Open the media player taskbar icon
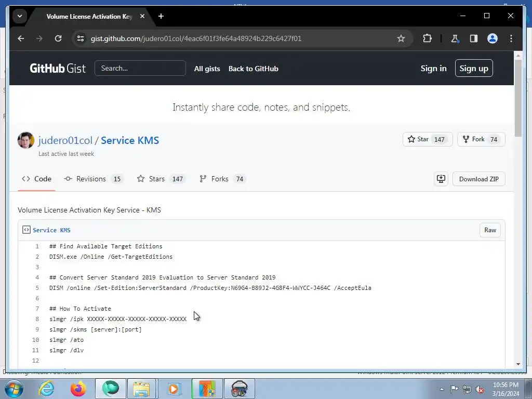Viewport: 532px width, 399px height. tap(174, 389)
